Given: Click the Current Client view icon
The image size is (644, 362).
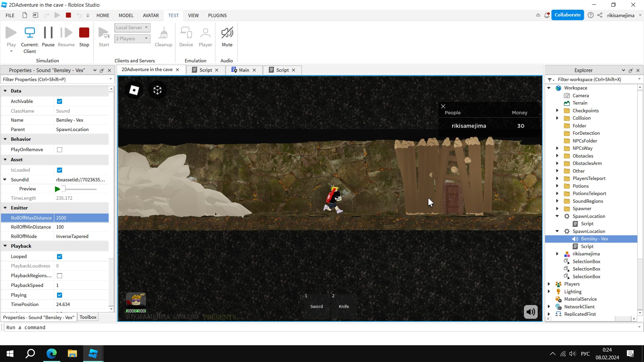Looking at the screenshot, I should tap(30, 33).
